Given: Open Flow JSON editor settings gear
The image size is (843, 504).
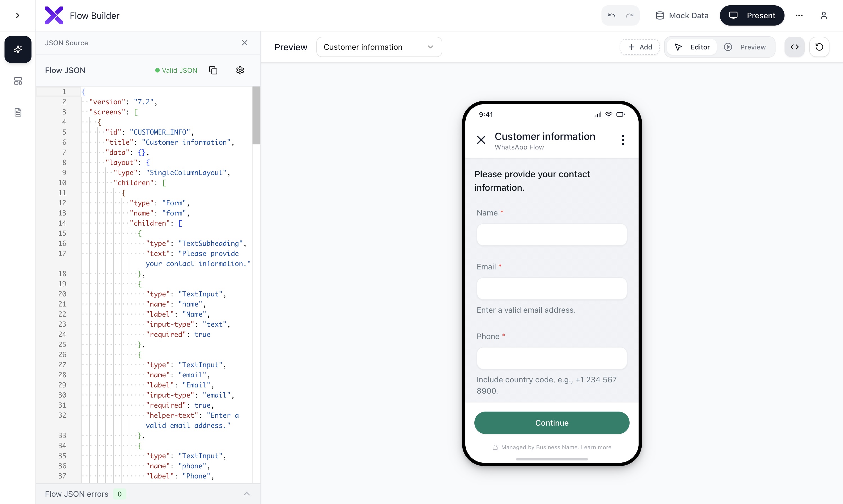Looking at the screenshot, I should 240,70.
